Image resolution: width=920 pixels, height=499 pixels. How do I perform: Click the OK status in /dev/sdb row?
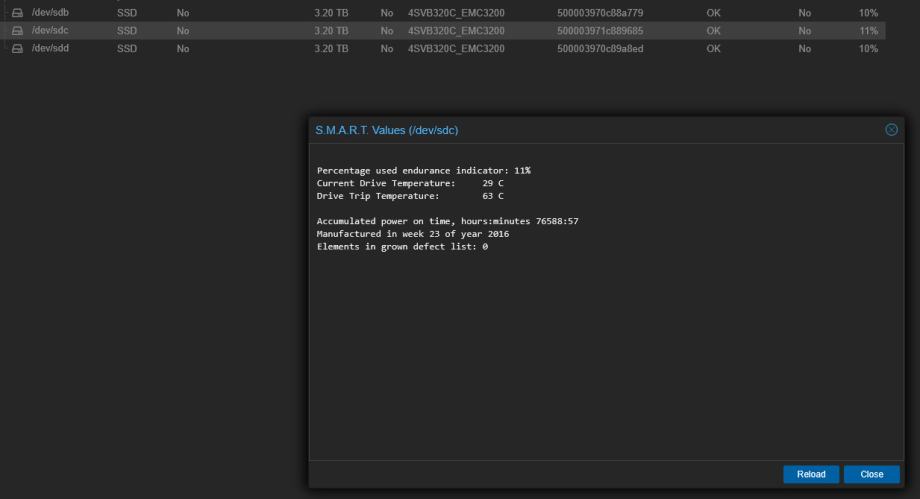tap(713, 13)
